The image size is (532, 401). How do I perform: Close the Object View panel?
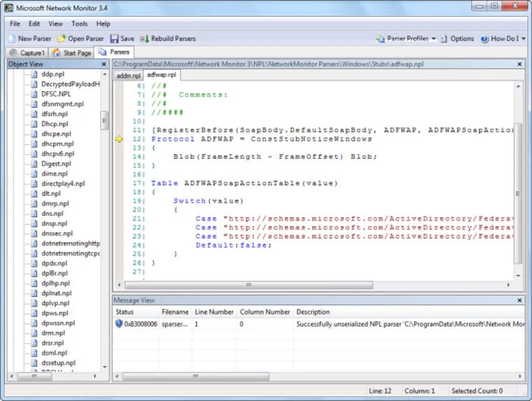[x=104, y=64]
